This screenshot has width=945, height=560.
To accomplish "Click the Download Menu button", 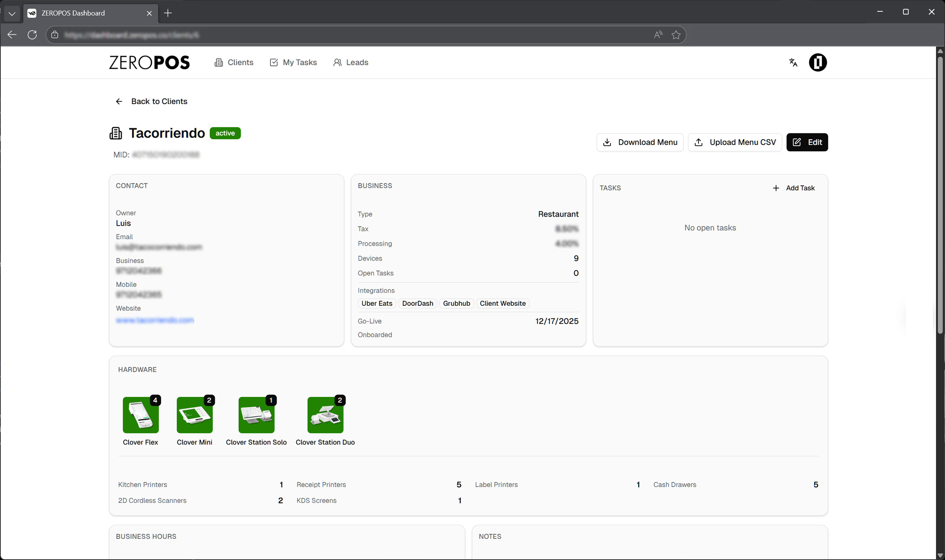I will click(x=639, y=142).
